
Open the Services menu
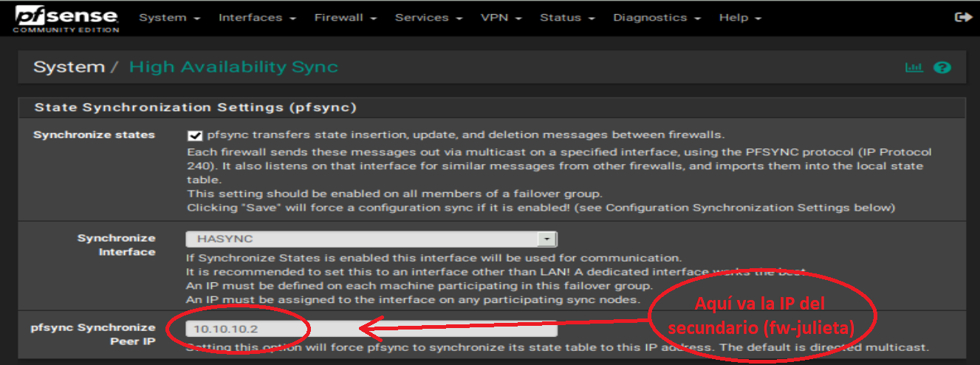428,17
